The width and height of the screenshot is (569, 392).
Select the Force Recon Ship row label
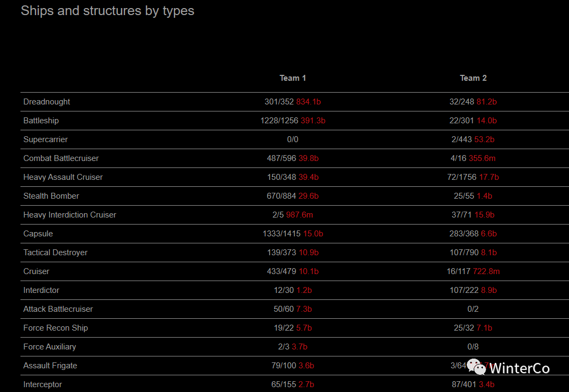pyautogui.click(x=55, y=328)
